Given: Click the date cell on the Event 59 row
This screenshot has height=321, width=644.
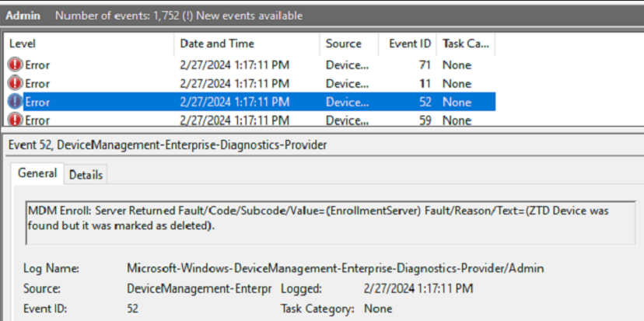Looking at the screenshot, I should coord(234,120).
